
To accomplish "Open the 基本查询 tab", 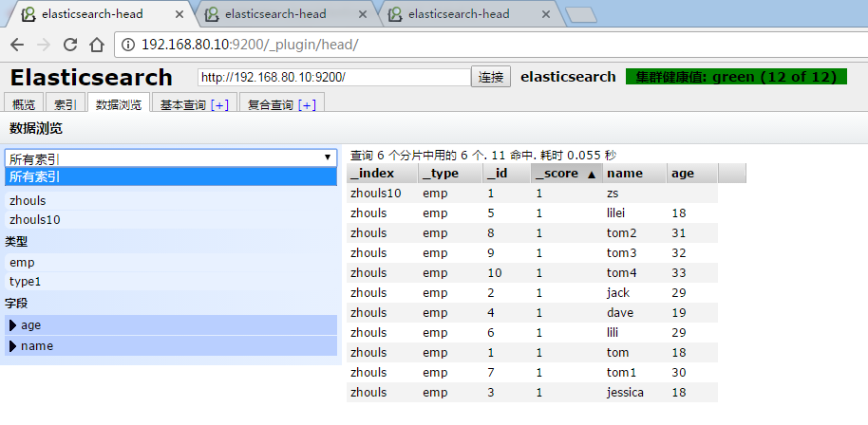I will [x=184, y=104].
